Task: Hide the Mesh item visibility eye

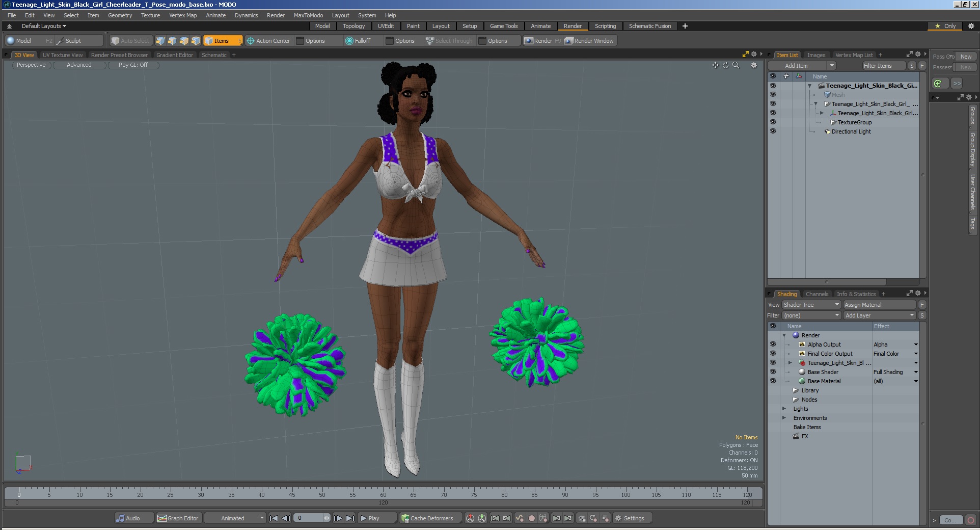Action: point(773,95)
